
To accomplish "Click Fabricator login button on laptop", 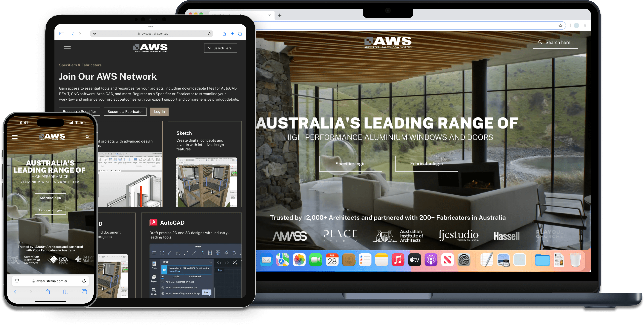I will pyautogui.click(x=426, y=164).
